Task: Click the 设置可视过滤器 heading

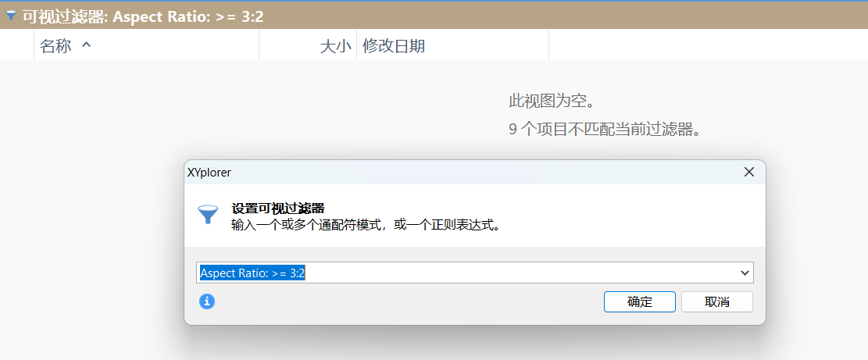Action: (278, 209)
